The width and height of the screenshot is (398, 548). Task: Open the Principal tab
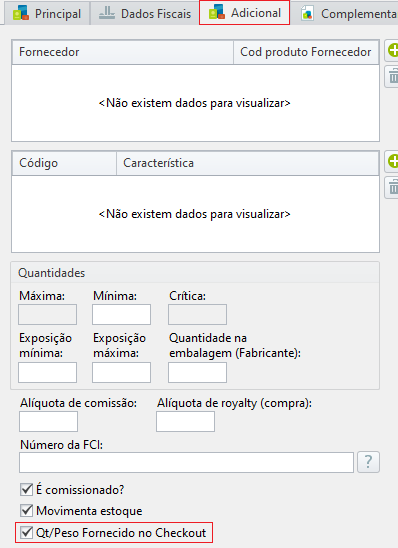point(46,13)
